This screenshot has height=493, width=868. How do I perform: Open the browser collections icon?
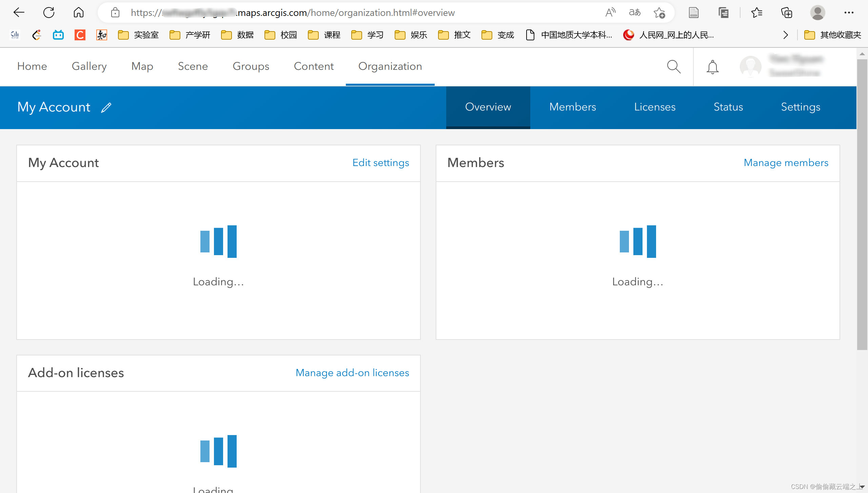coord(786,13)
